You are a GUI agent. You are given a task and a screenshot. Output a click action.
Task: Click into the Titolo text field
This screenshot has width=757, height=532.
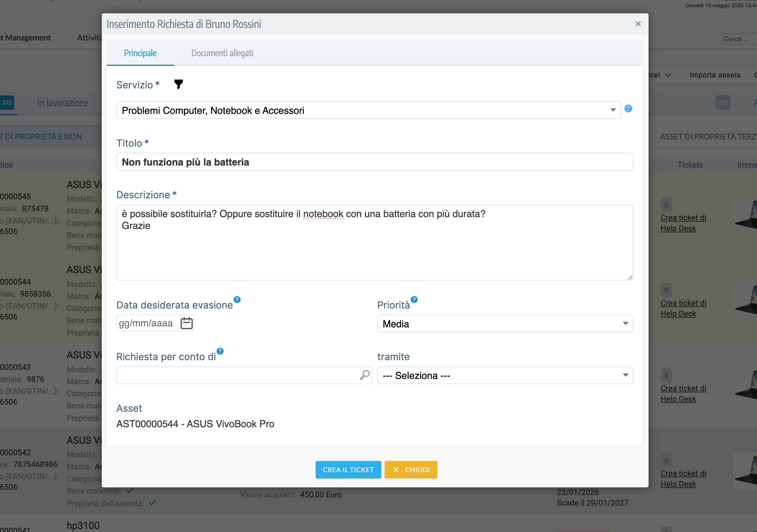[374, 162]
